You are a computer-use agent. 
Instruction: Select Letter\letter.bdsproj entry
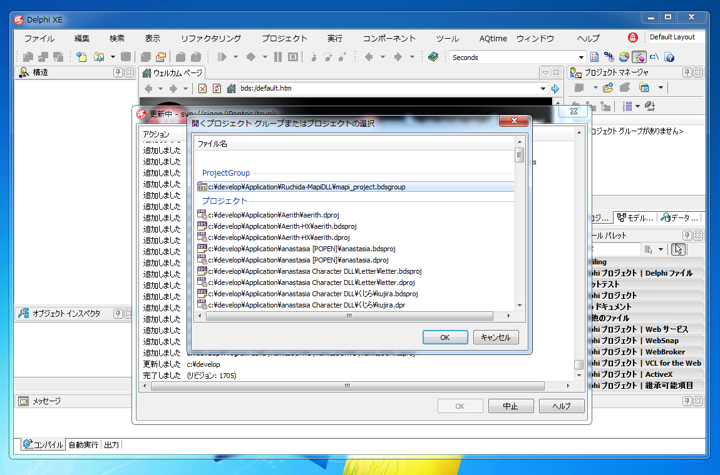(x=310, y=271)
